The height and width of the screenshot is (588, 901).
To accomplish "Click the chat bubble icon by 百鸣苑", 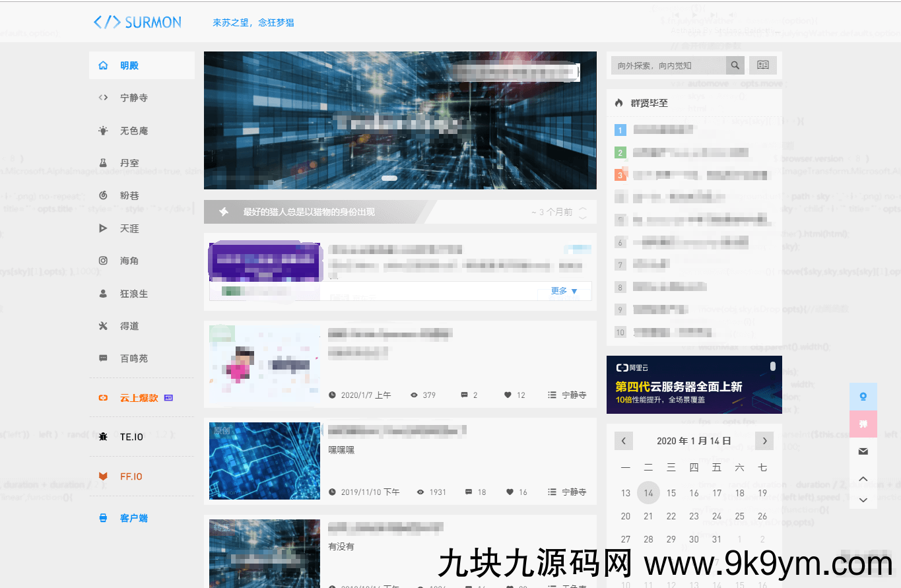I will 103,358.
